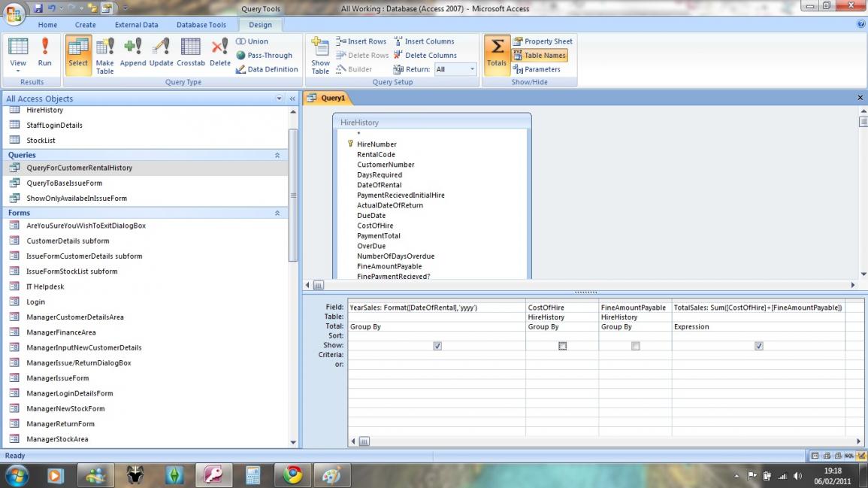Select Pass-Through query option

coord(264,56)
